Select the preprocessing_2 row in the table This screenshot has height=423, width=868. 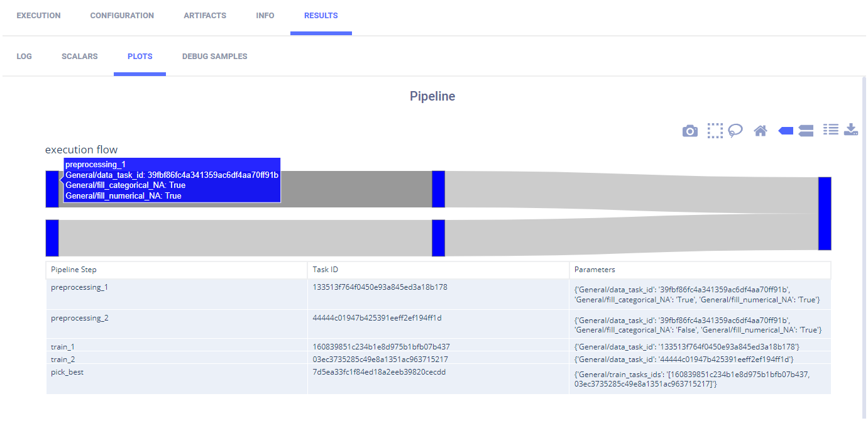[80, 318]
